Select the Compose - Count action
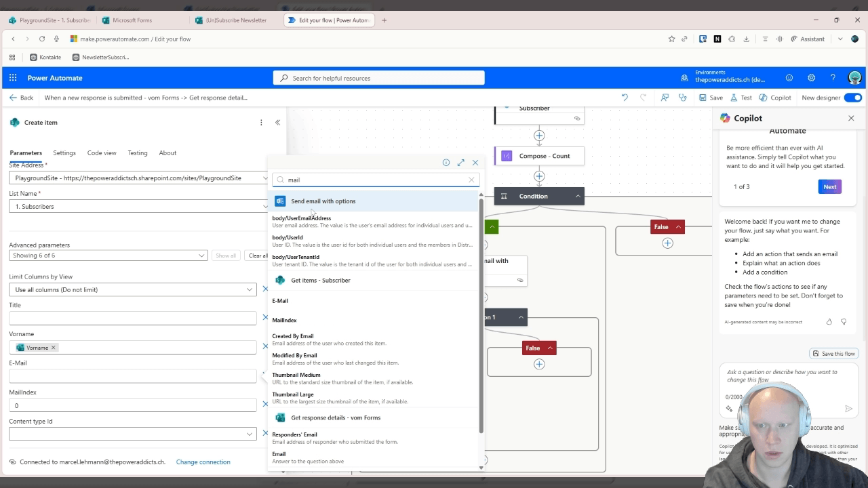This screenshot has width=868, height=488. [x=539, y=156]
